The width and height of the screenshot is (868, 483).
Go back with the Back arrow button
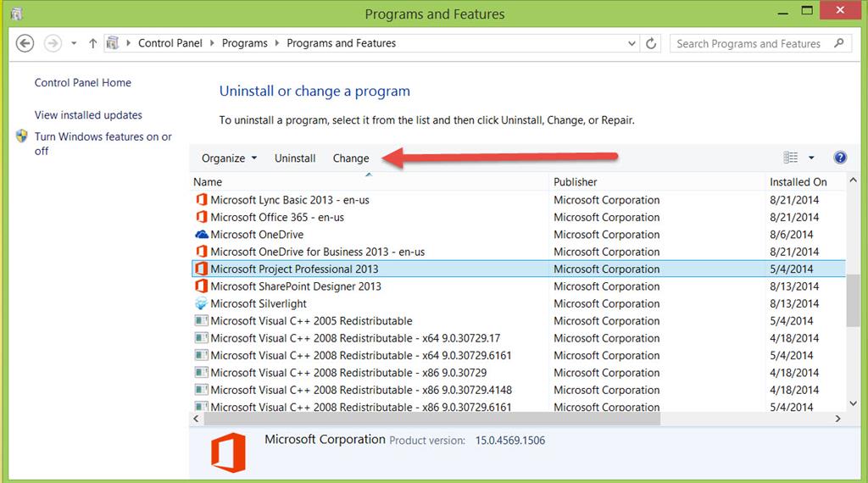pos(25,43)
